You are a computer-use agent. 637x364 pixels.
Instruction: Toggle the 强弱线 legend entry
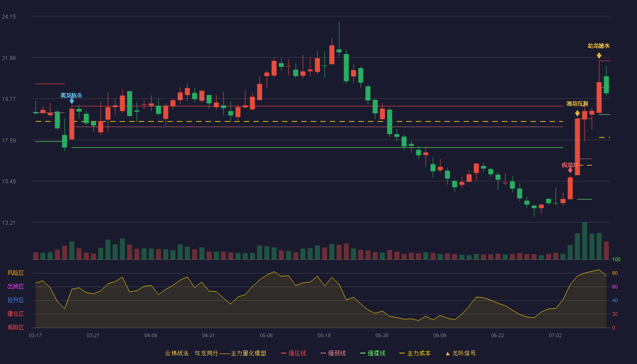click(x=333, y=354)
